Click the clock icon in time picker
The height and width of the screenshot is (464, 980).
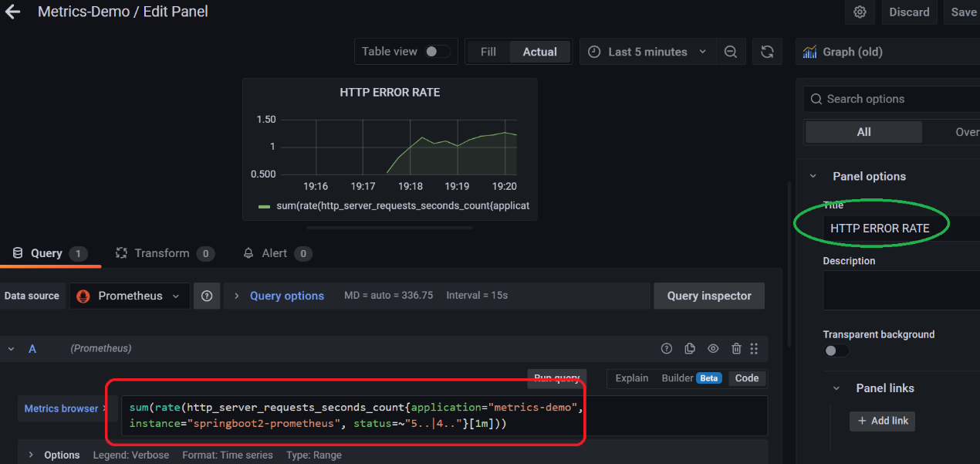tap(594, 52)
